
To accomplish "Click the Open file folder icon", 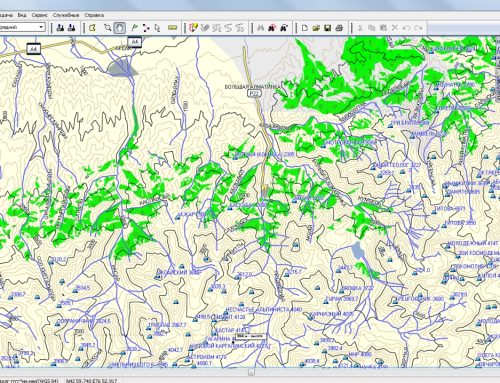I will pos(316,28).
